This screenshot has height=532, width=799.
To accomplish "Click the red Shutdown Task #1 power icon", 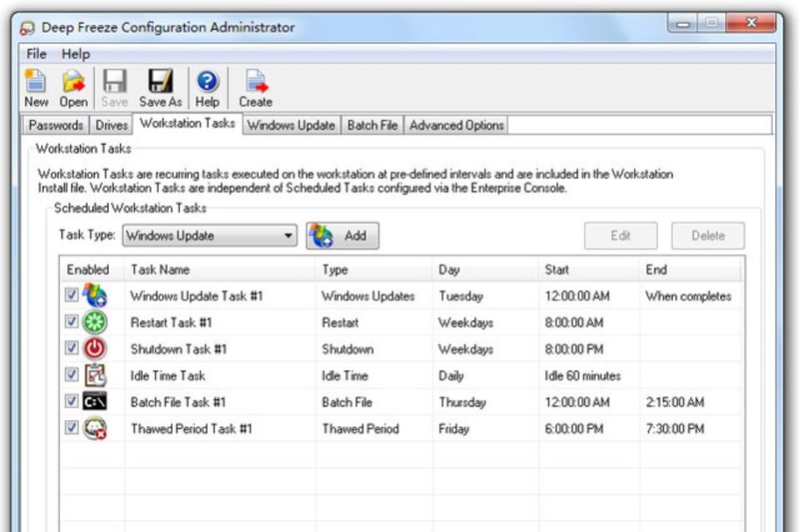I will 95,349.
